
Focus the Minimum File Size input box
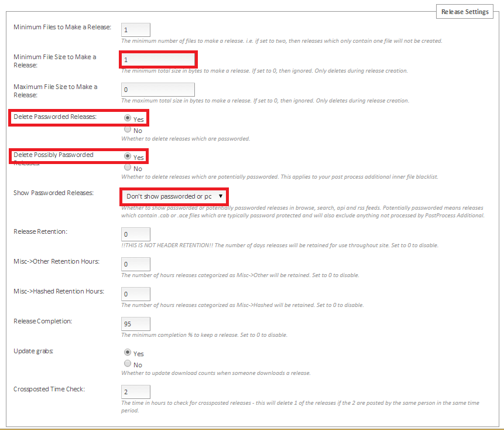158,60
